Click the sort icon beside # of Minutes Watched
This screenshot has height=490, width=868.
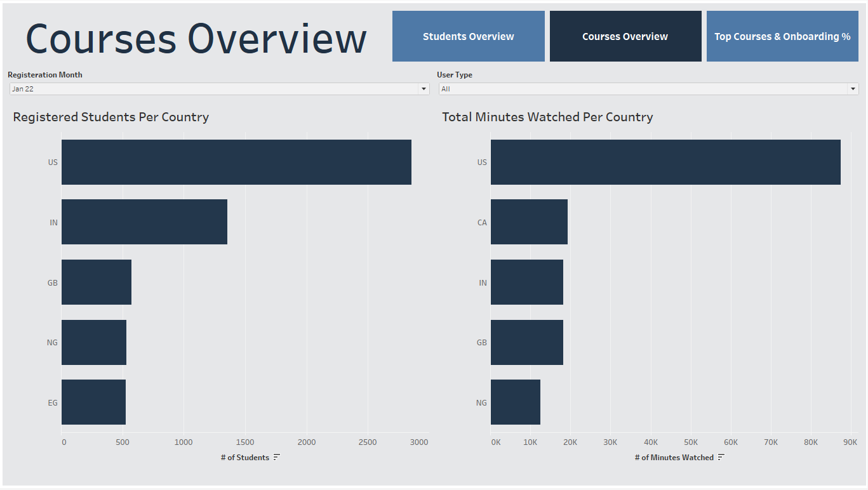pyautogui.click(x=721, y=457)
